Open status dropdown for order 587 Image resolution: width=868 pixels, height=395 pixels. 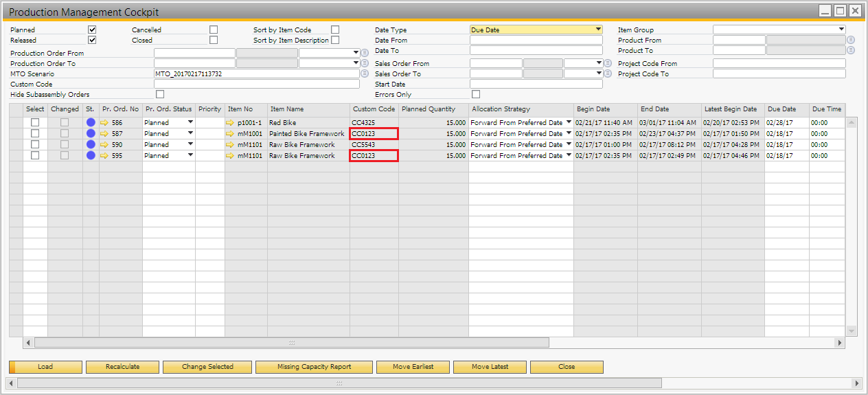(190, 134)
